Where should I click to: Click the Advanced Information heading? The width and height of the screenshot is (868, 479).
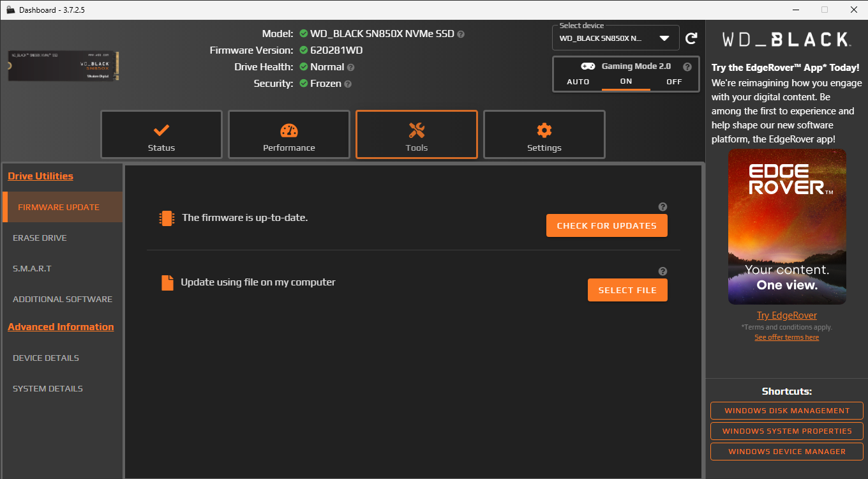(x=61, y=327)
